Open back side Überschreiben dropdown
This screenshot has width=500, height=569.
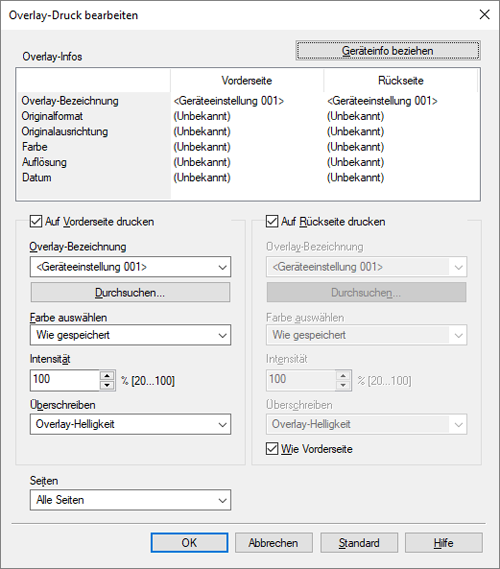(366, 424)
